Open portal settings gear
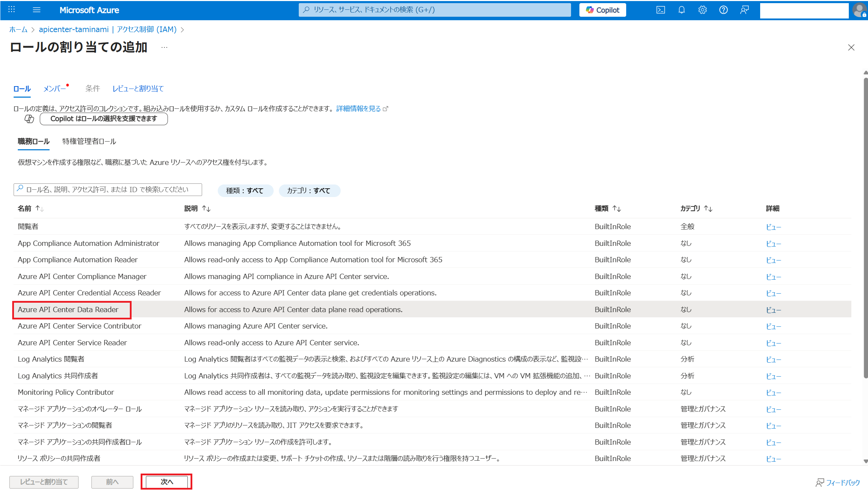 point(702,10)
